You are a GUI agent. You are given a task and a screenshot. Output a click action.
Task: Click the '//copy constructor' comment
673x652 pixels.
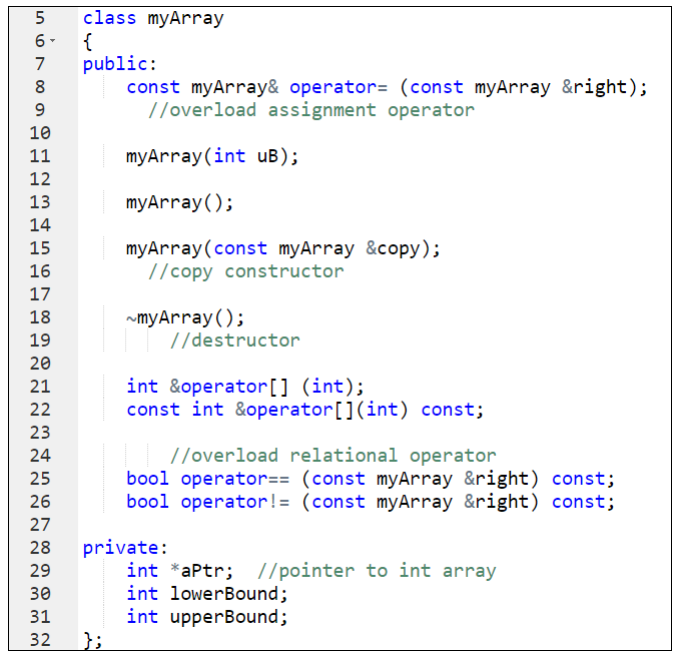(x=246, y=272)
